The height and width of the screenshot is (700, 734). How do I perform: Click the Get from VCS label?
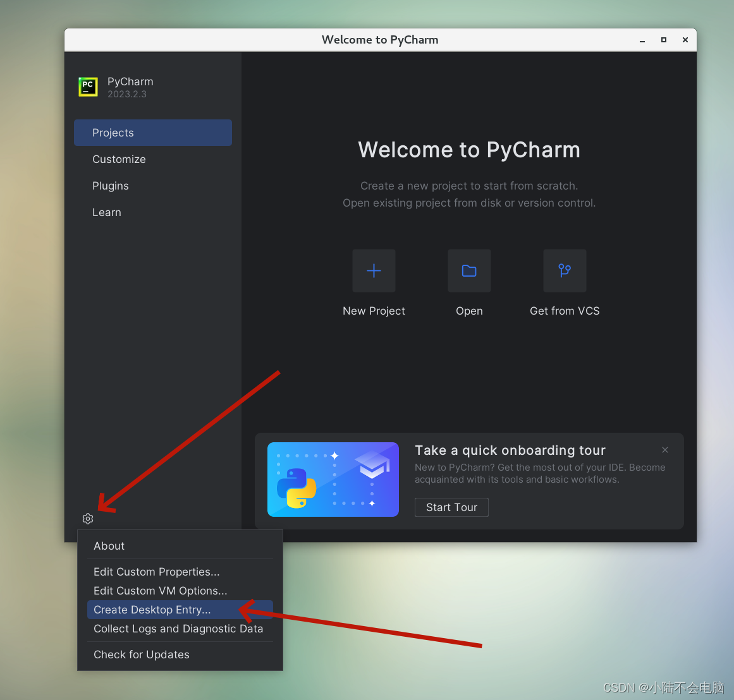click(565, 311)
